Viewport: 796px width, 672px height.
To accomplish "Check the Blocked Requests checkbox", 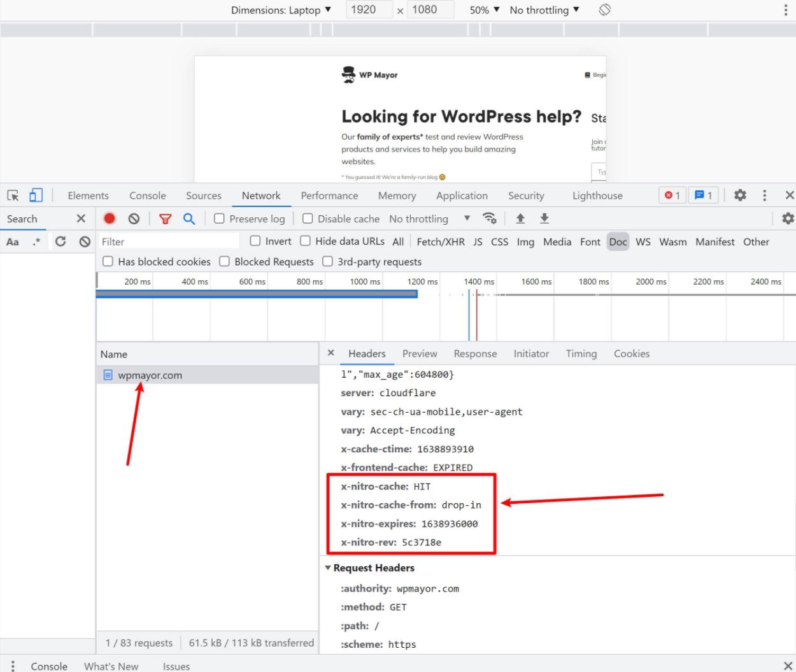I will pyautogui.click(x=224, y=261).
